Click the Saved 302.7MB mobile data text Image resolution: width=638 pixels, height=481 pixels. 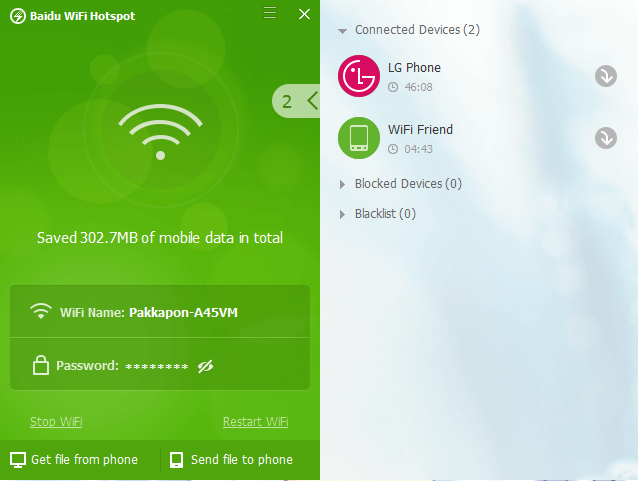(x=160, y=238)
